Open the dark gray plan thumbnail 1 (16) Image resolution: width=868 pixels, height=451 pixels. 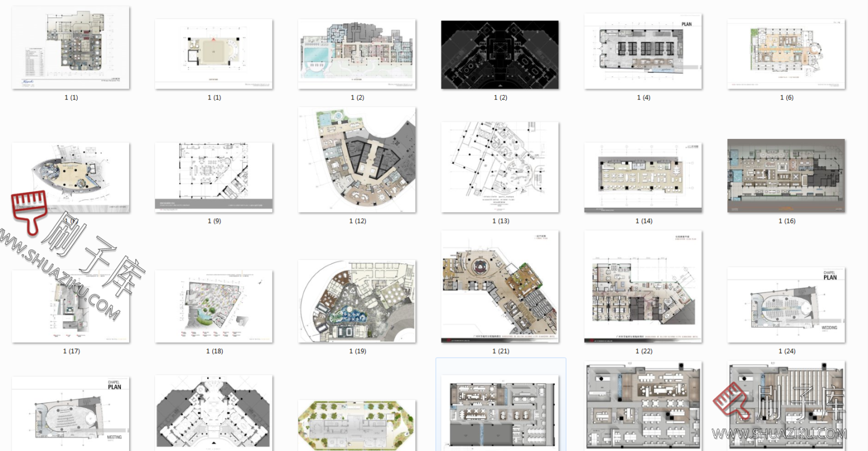(x=786, y=175)
